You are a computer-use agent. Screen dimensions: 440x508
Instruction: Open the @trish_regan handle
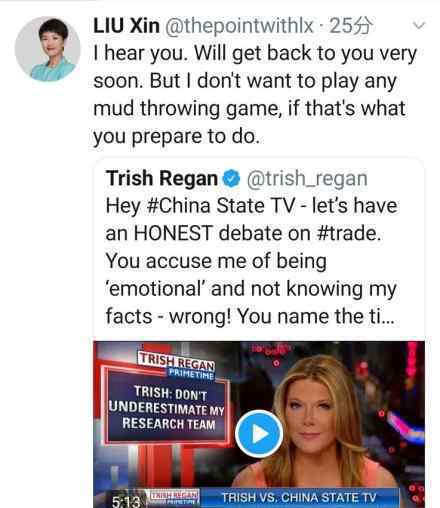pos(307,178)
